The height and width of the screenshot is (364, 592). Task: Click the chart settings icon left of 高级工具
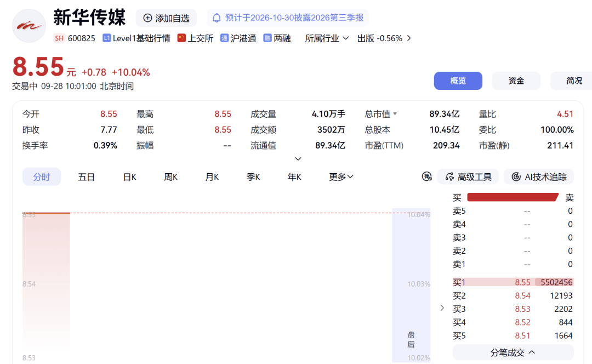click(x=426, y=177)
